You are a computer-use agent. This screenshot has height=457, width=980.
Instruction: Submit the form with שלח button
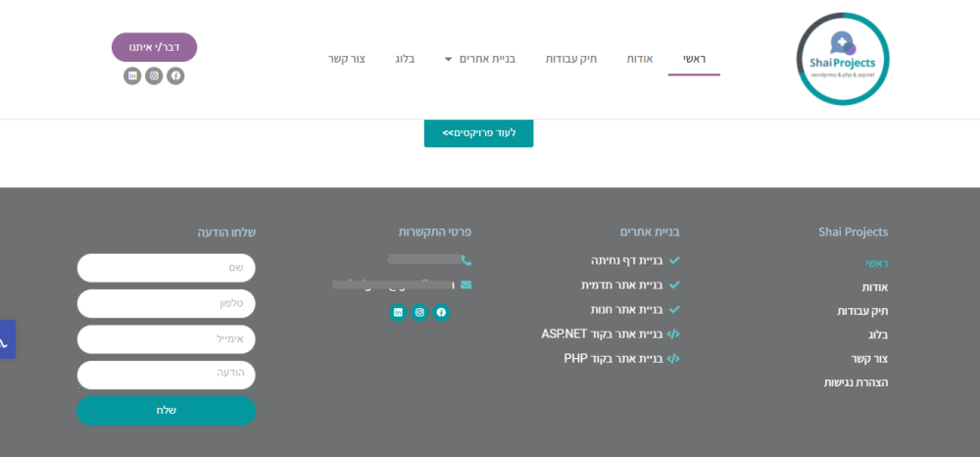coord(167,411)
